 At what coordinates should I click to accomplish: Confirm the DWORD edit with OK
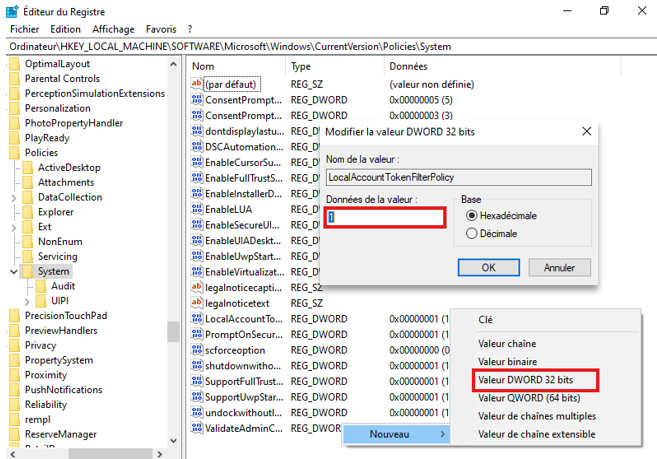click(487, 268)
